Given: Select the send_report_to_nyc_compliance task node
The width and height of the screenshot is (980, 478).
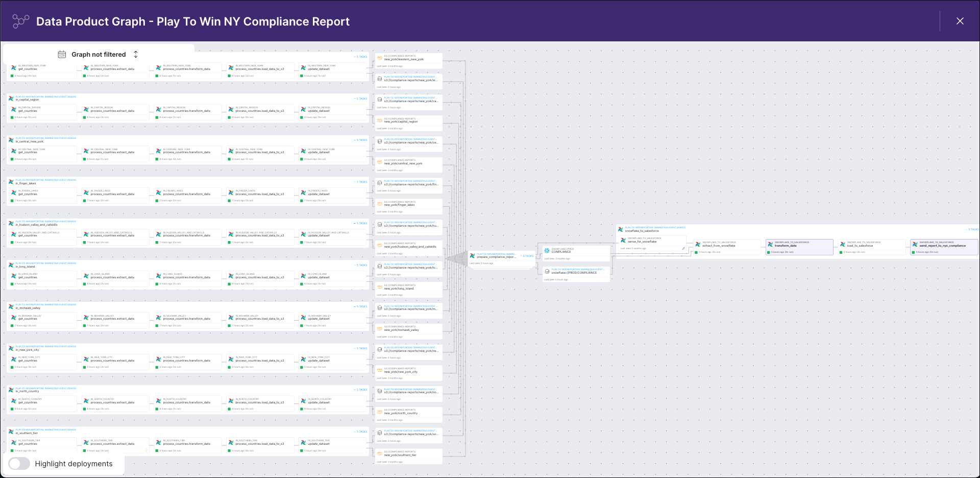Looking at the screenshot, I should 943,246.
